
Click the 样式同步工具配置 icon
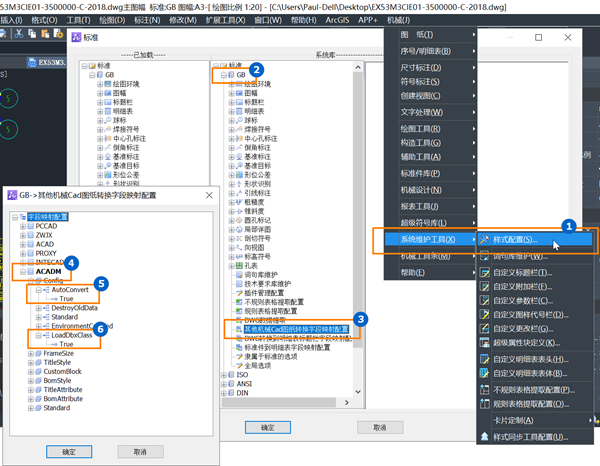pos(484,437)
